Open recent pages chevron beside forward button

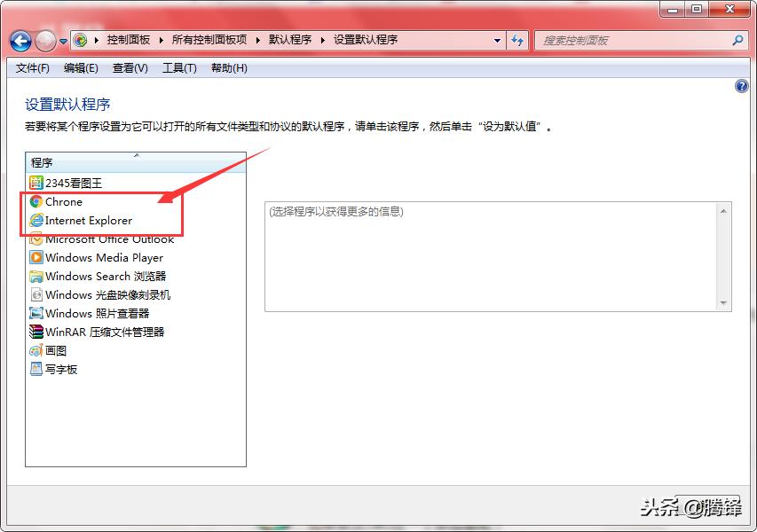click(x=62, y=40)
